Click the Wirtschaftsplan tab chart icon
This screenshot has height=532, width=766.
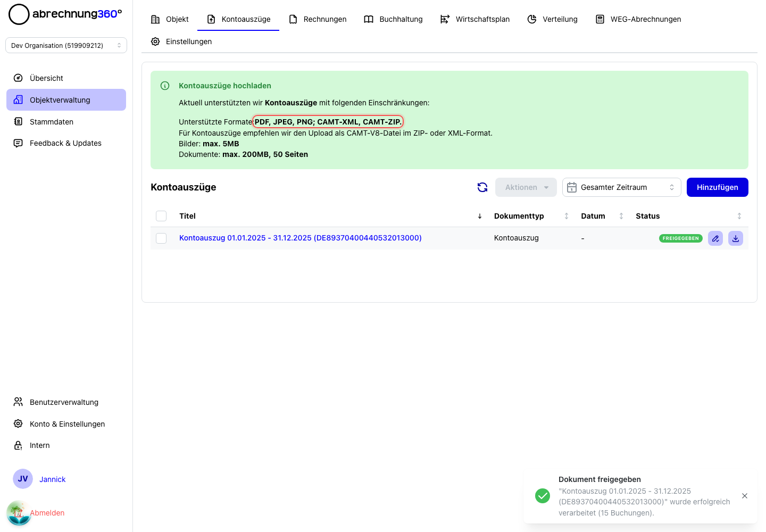pos(445,19)
